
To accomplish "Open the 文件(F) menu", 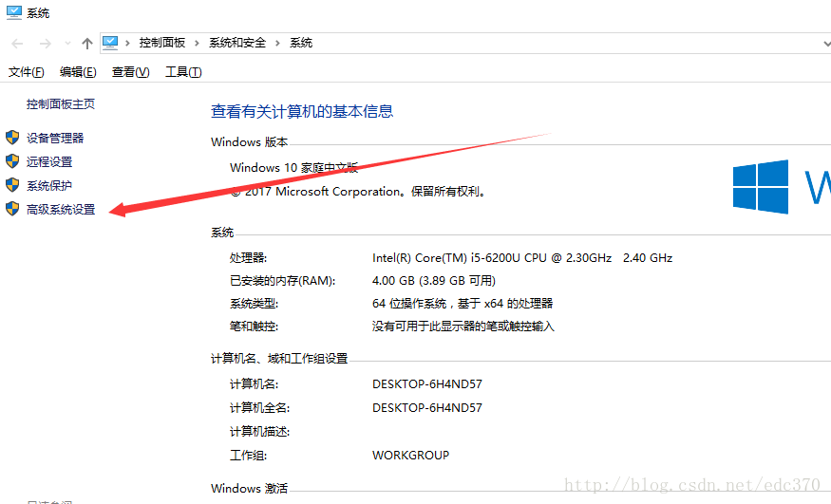I will pos(26,72).
